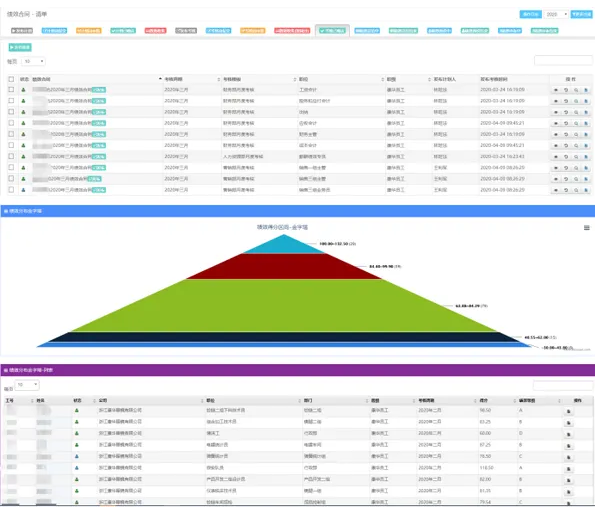The image size is (600, 511).
Task: Click the eye view icon in last contract row
Action: pos(556,189)
